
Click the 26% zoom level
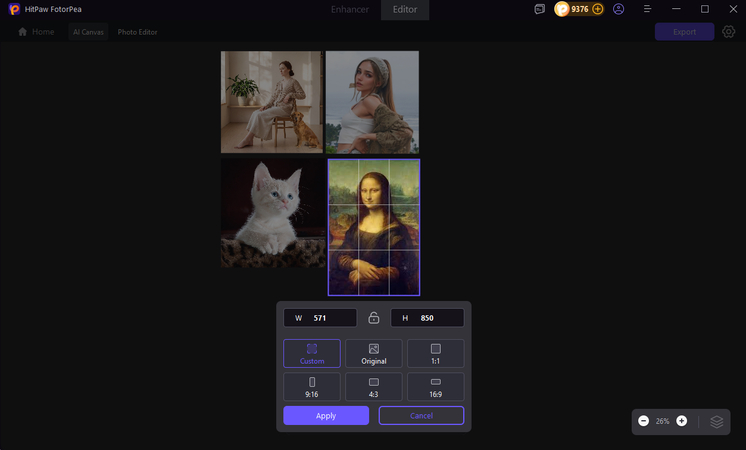[662, 421]
